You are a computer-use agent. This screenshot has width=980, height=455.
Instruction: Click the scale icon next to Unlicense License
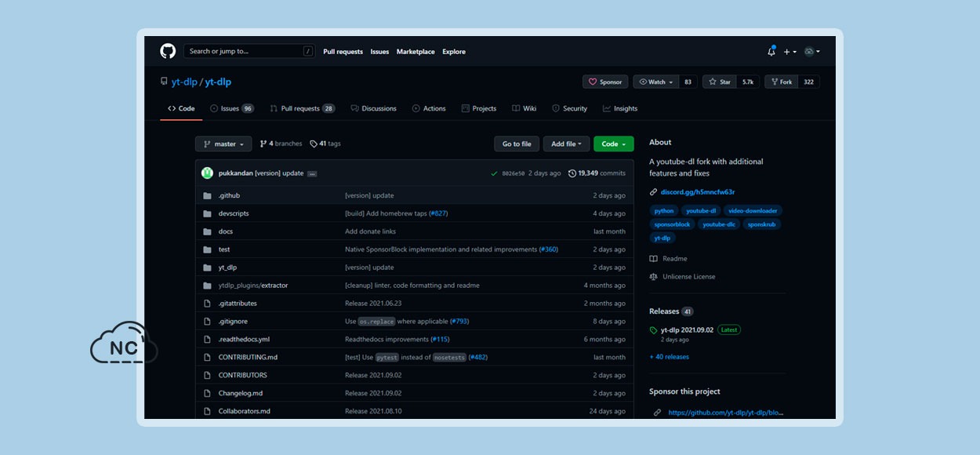tap(654, 277)
